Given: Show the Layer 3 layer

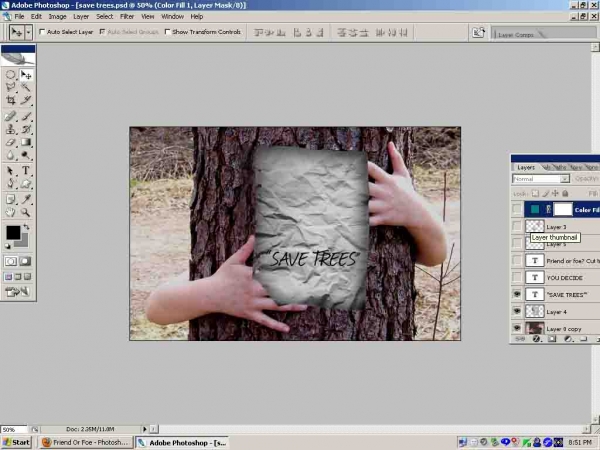Looking at the screenshot, I should click(x=517, y=227).
